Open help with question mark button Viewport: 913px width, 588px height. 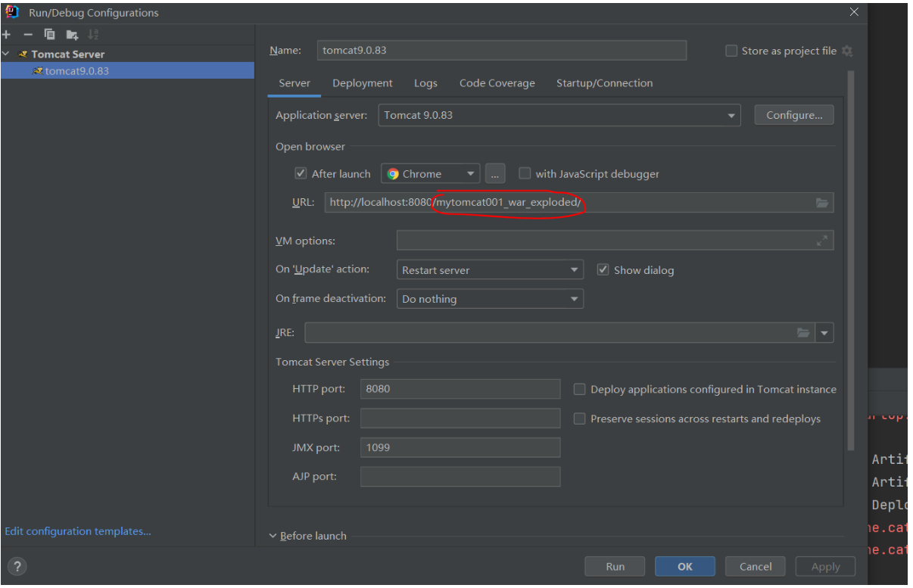[17, 566]
